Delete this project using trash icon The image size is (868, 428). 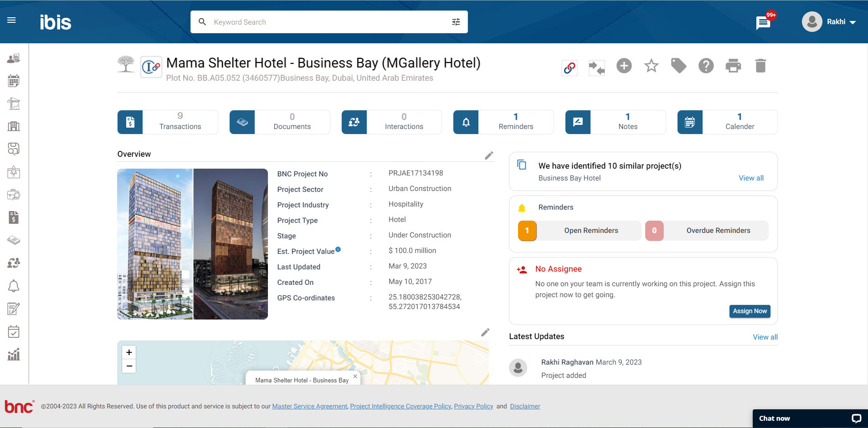tap(760, 66)
